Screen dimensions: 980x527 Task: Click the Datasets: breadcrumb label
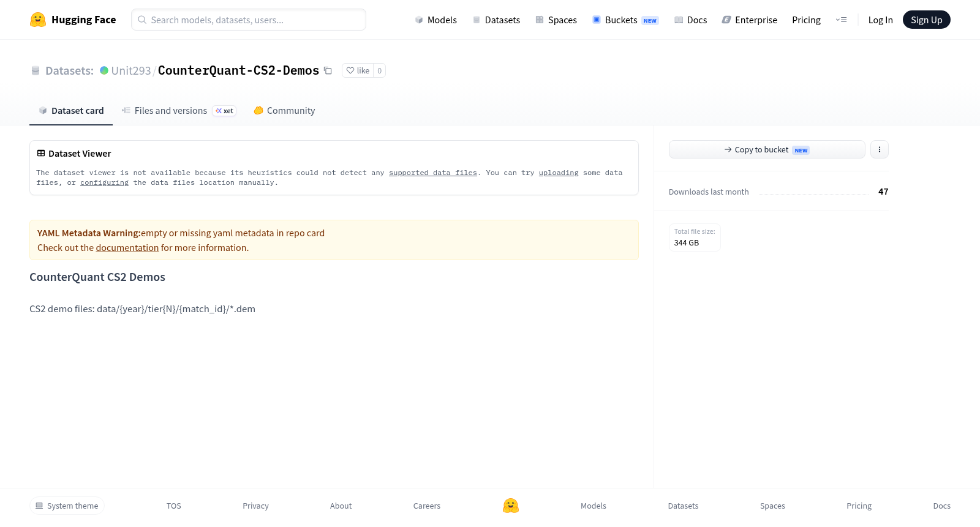pos(69,70)
